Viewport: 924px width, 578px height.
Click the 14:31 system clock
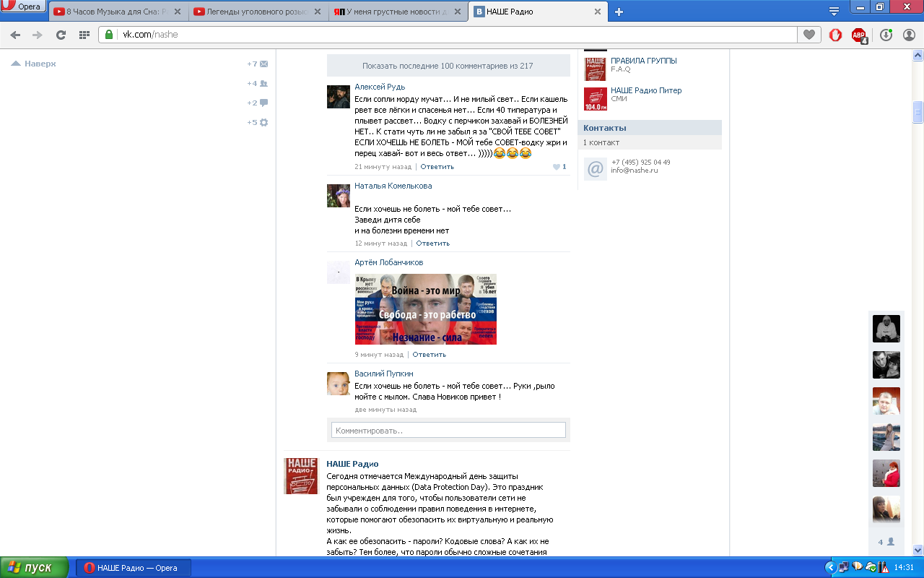point(904,568)
